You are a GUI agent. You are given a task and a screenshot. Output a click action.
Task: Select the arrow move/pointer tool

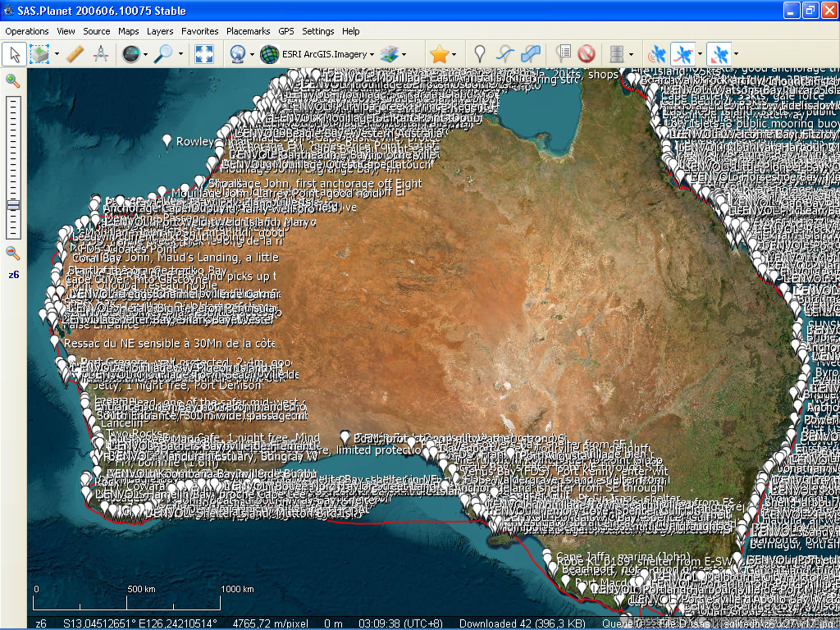(15, 54)
